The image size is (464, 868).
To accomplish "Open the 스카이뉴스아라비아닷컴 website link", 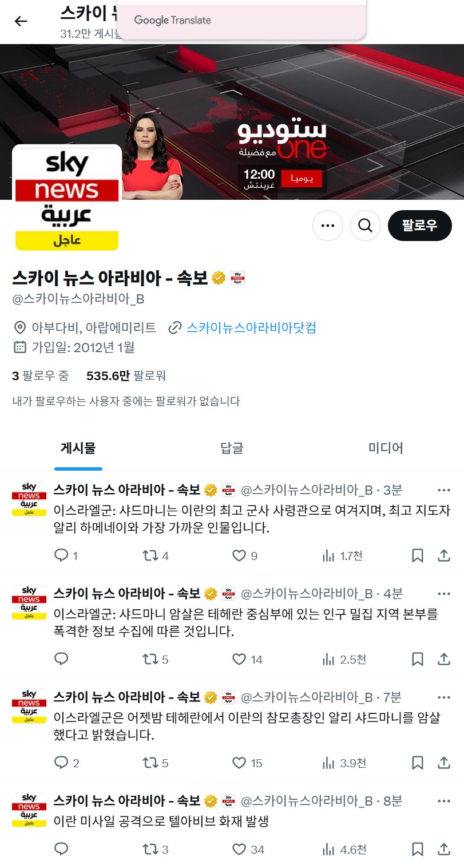I will (x=251, y=328).
